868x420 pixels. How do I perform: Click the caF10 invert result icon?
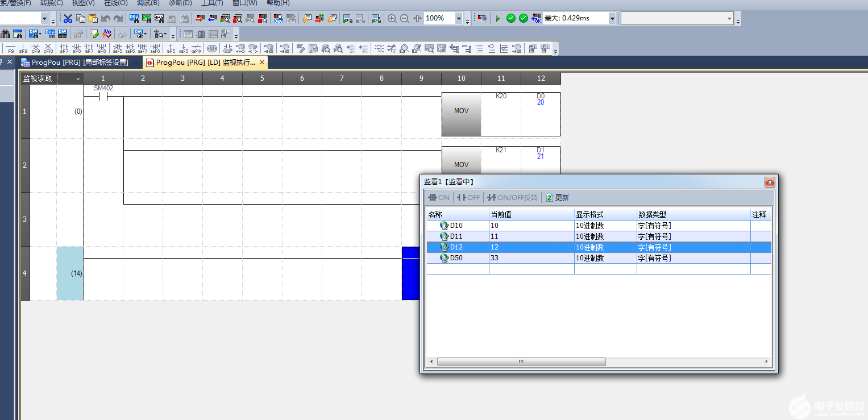pyautogui.click(x=196, y=49)
